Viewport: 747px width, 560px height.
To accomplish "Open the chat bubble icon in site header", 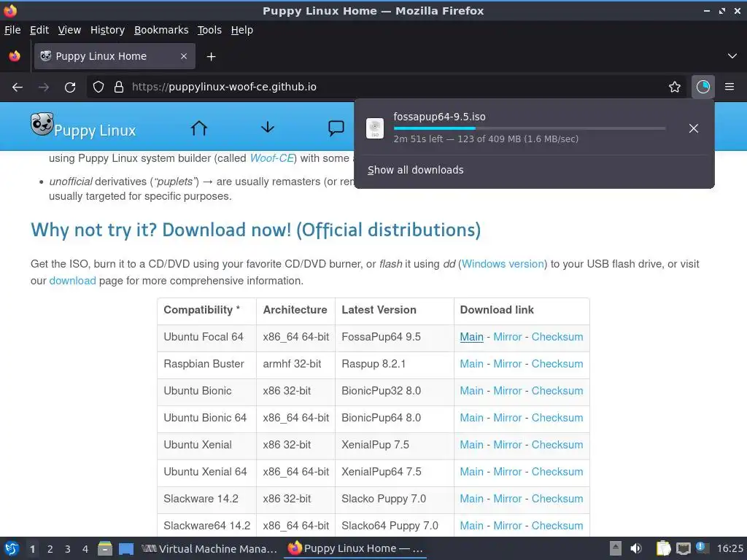I will coord(336,128).
